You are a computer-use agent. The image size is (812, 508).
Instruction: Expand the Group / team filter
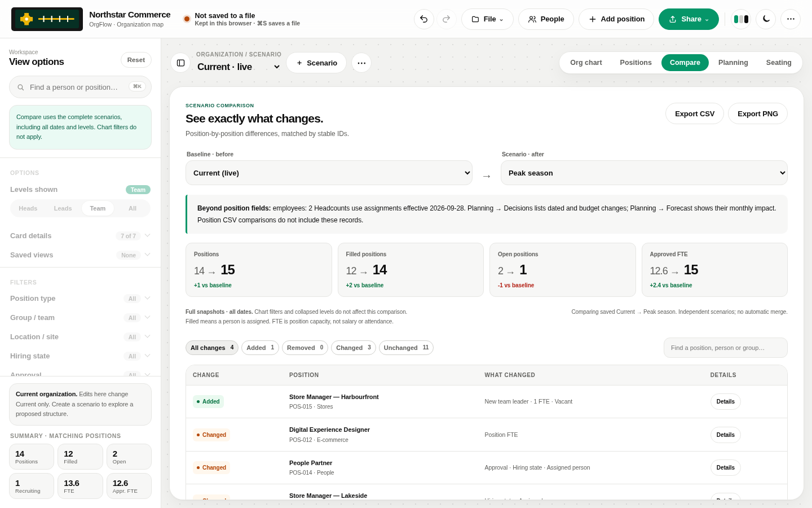tap(80, 318)
